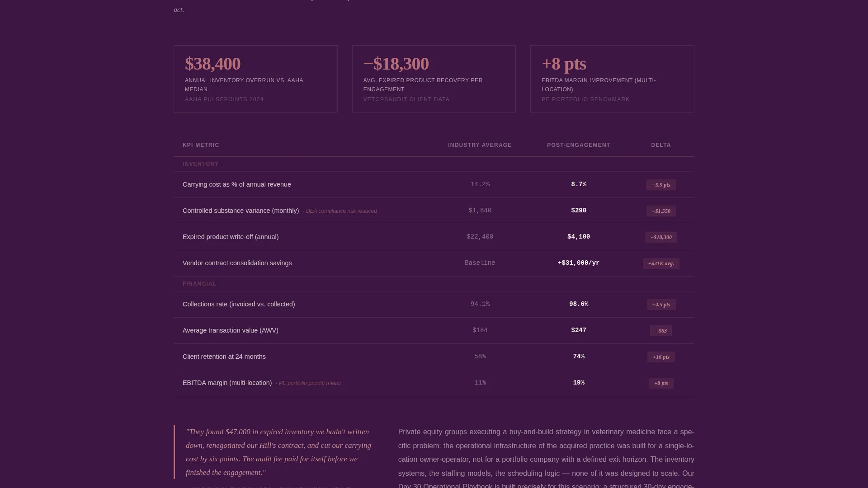This screenshot has width=868, height=488.
Task: Click the +$63 delta badge
Action: pos(661,331)
